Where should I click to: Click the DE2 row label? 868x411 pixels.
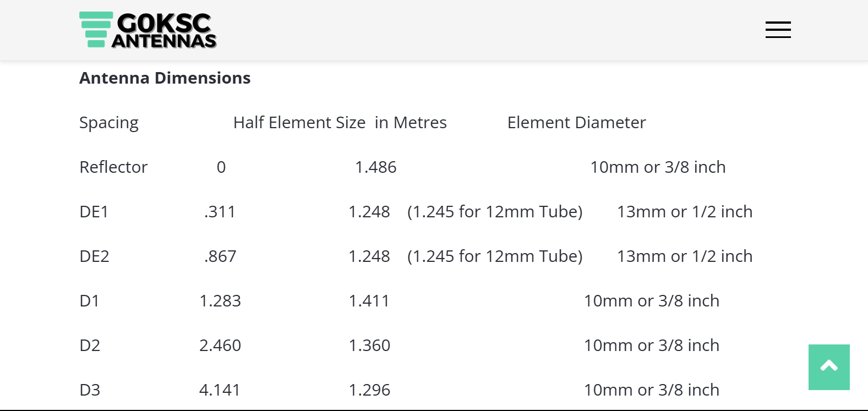(95, 256)
